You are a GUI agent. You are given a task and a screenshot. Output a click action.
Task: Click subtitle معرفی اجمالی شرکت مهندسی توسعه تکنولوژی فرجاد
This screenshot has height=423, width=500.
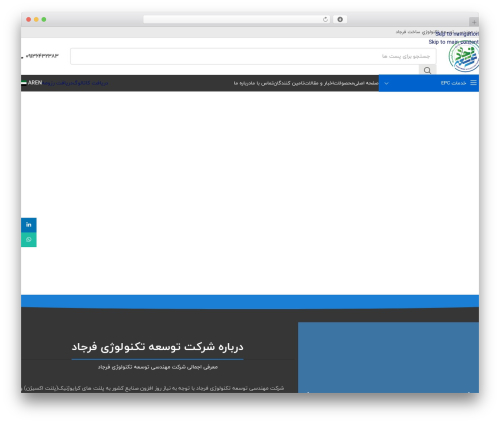(x=158, y=367)
